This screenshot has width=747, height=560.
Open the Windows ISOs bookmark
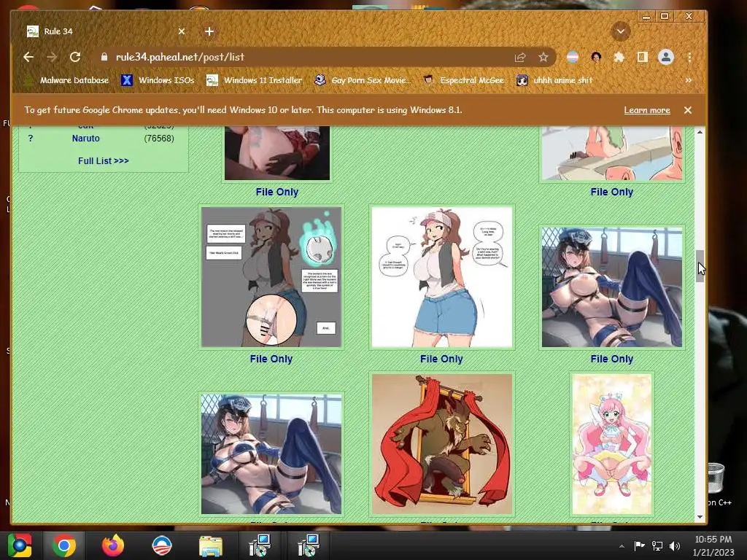coord(158,80)
